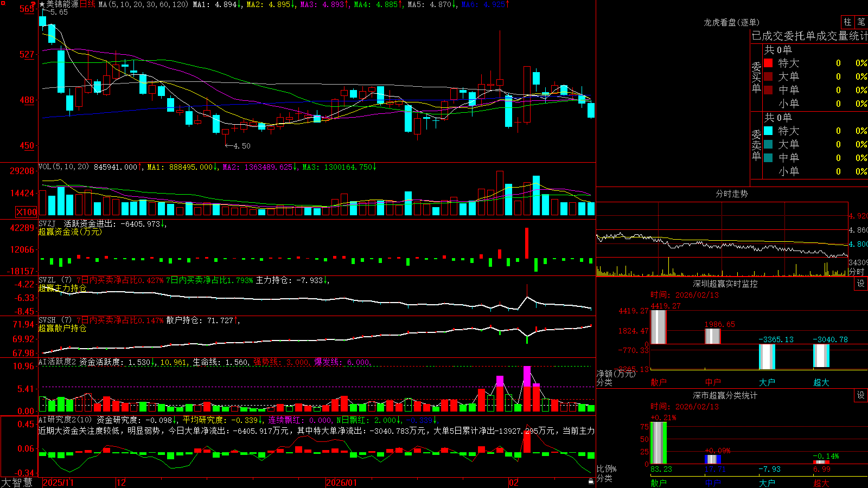Screen dimensions: 868x488
Task: Click the 超赢资金流(万元) label
Action: 70,232
